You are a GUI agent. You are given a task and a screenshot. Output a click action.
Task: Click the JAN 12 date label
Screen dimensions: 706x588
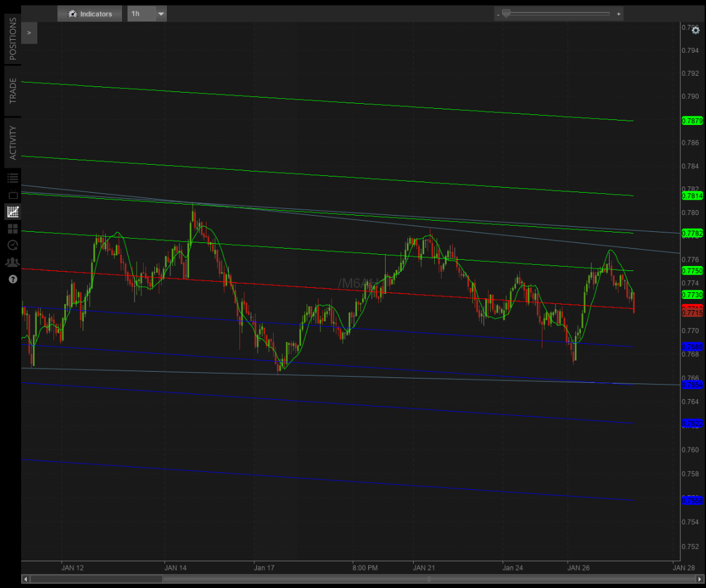(73, 567)
